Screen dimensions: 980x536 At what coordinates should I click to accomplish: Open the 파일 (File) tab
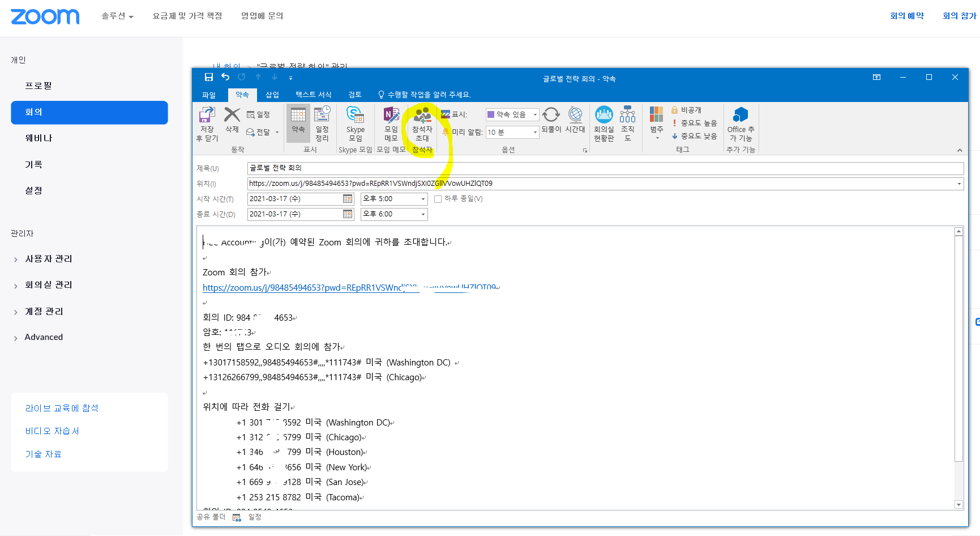(209, 95)
